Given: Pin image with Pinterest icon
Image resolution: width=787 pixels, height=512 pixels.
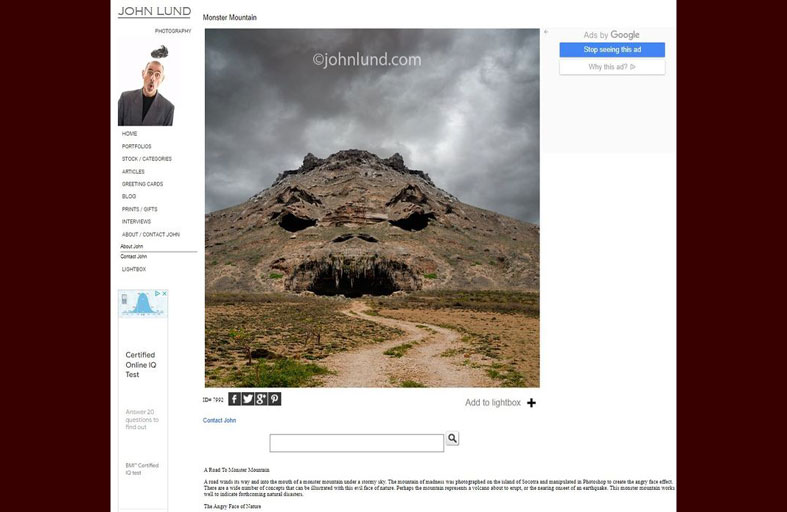Looking at the screenshot, I should tap(275, 399).
